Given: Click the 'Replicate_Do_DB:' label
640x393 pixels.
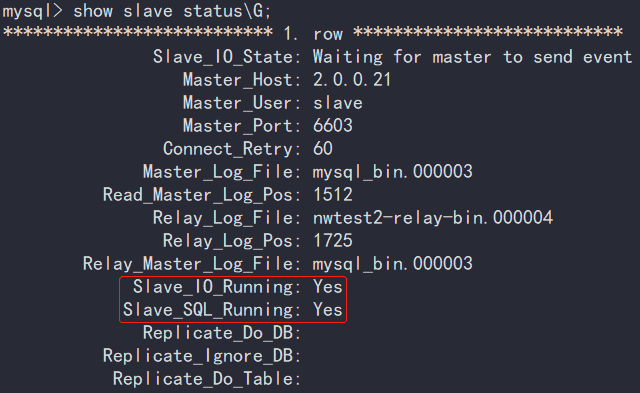Looking at the screenshot, I should (x=222, y=333).
